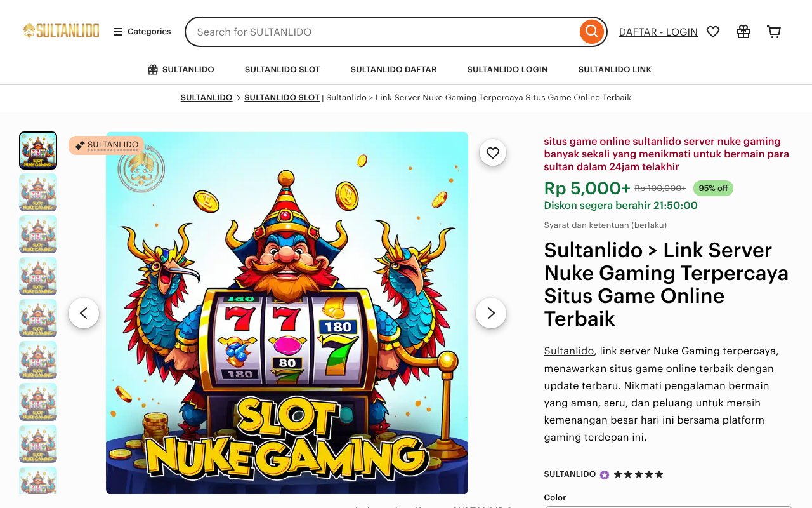Select the second product thumbnail
The image size is (812, 508).
[x=38, y=192]
